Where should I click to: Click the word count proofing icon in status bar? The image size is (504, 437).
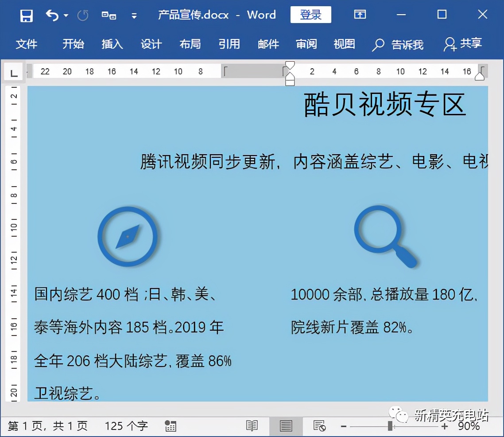point(171,425)
